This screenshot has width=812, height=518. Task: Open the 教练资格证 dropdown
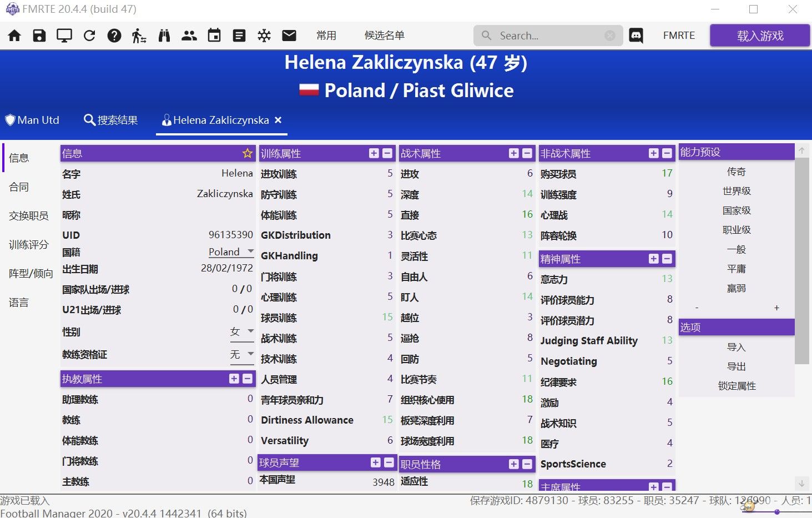241,354
